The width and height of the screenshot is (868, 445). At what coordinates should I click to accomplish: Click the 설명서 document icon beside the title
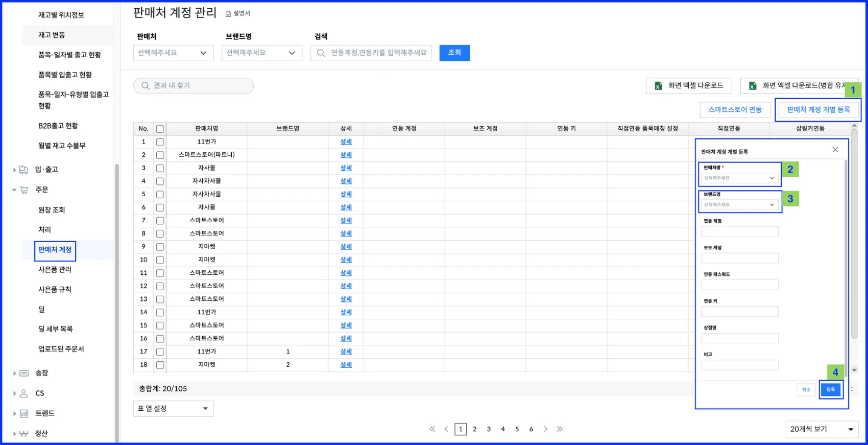[x=228, y=14]
